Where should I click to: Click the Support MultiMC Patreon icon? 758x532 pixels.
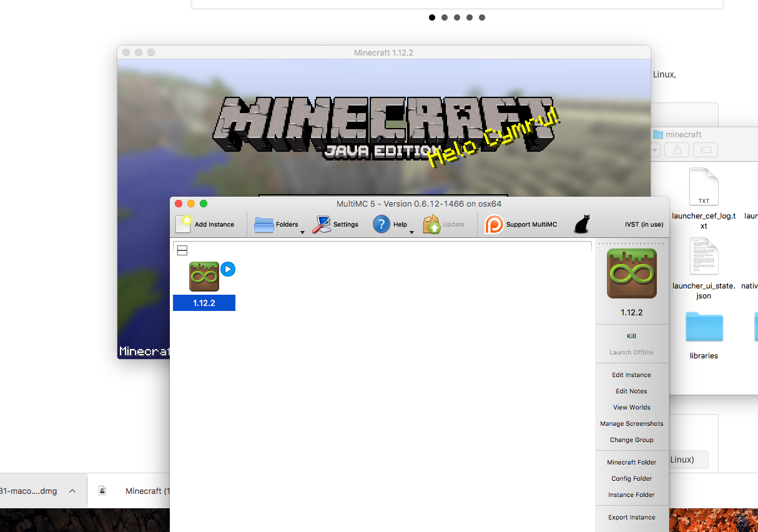tap(495, 225)
